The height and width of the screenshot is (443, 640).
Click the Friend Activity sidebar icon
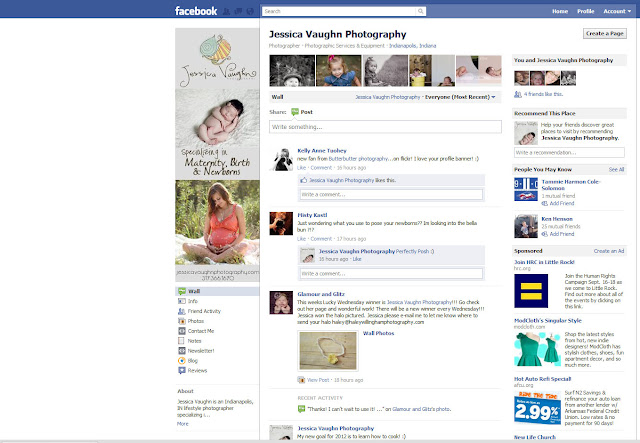pyautogui.click(x=182, y=311)
